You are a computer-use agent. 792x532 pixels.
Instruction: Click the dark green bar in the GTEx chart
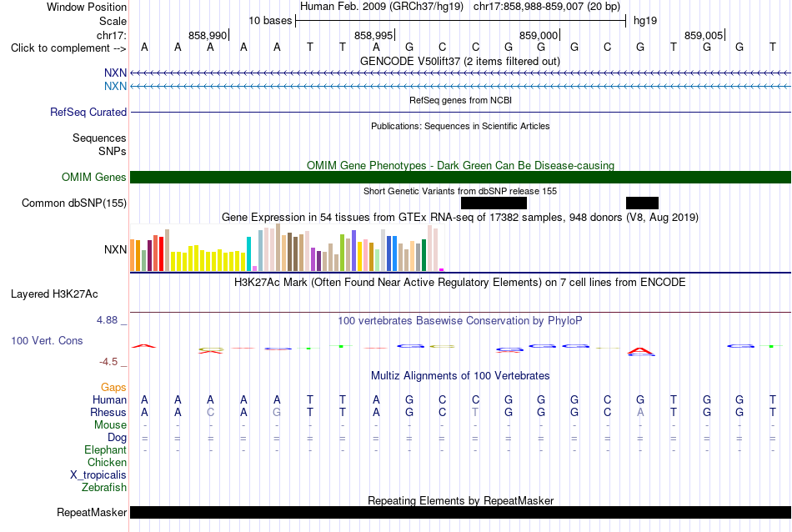coord(424,255)
